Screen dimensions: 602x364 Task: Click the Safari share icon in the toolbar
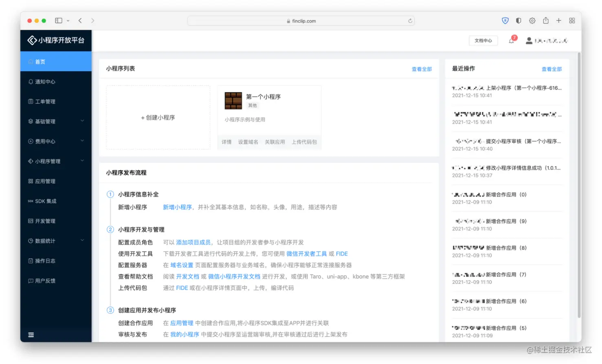546,20
